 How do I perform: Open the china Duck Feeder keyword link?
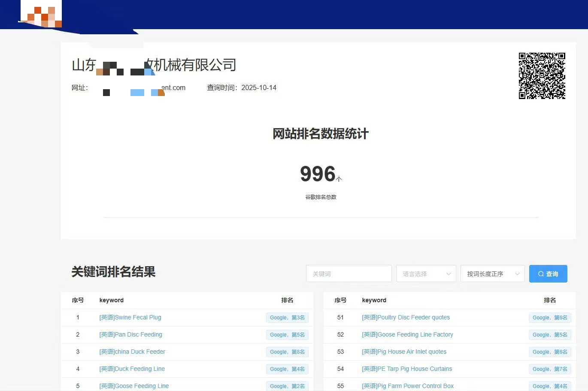(x=132, y=352)
